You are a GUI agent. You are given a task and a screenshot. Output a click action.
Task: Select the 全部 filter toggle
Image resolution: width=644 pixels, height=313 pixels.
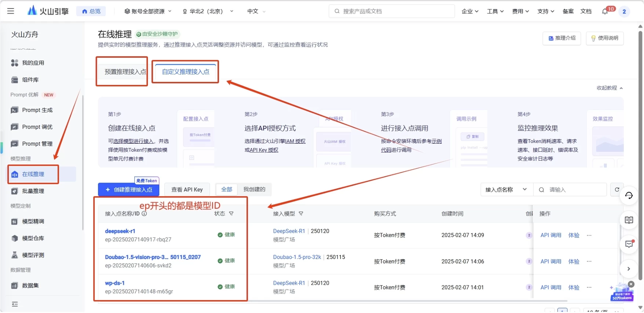click(226, 189)
